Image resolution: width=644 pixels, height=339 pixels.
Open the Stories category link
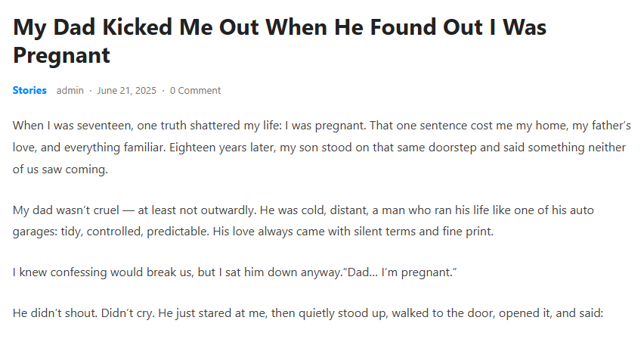point(29,91)
